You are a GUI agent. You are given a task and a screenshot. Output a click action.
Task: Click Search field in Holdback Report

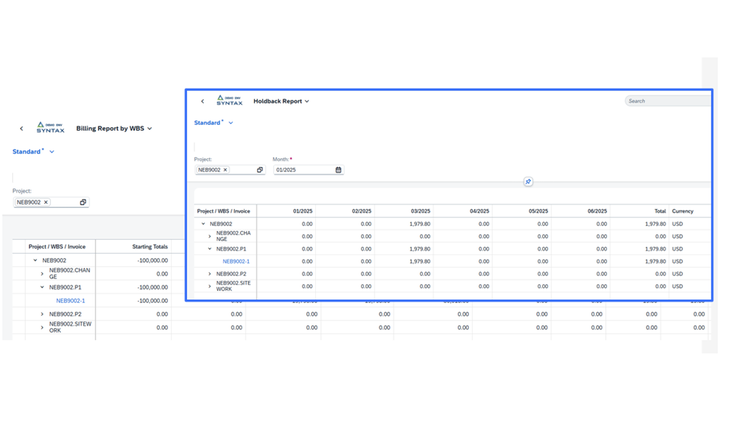point(668,101)
